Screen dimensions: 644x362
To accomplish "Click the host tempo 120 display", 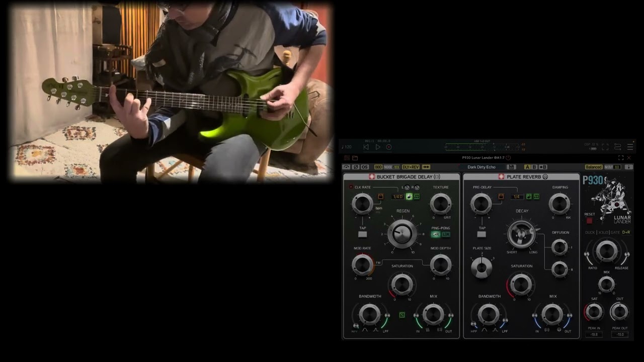I will pyautogui.click(x=347, y=147).
